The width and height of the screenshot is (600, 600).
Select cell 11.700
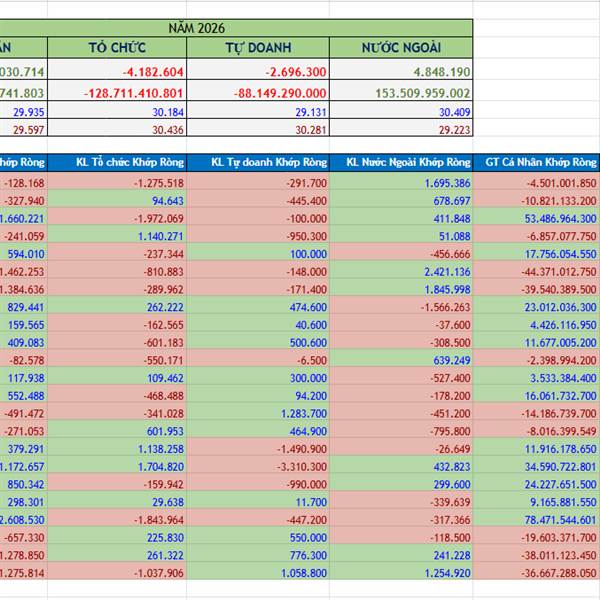click(258, 501)
